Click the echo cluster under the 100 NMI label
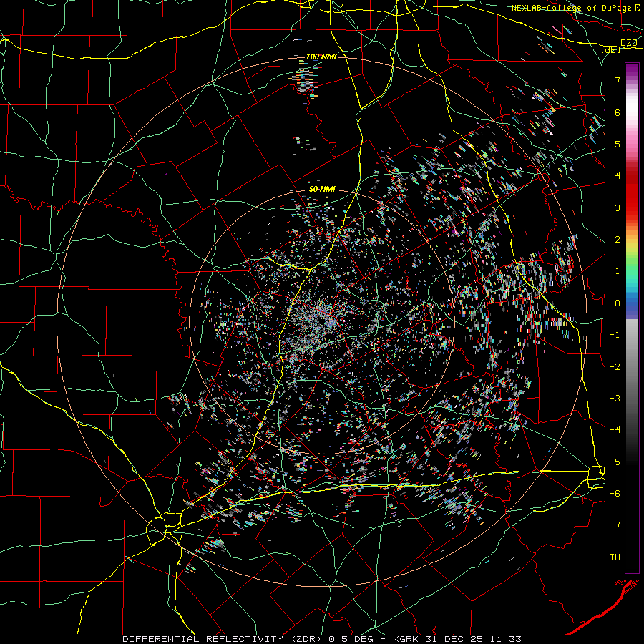Image resolution: width=644 pixels, height=644 pixels. tap(304, 80)
